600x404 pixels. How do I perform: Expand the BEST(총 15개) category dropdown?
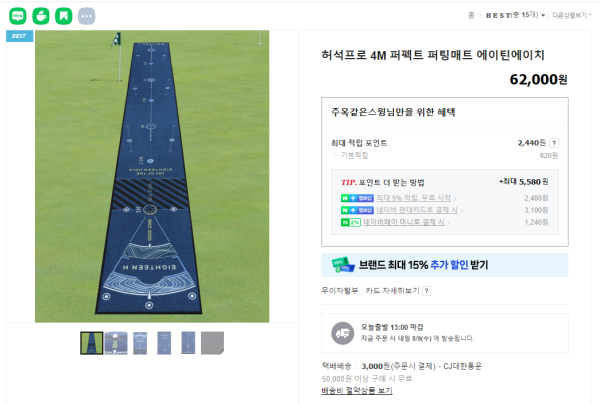pyautogui.click(x=515, y=15)
